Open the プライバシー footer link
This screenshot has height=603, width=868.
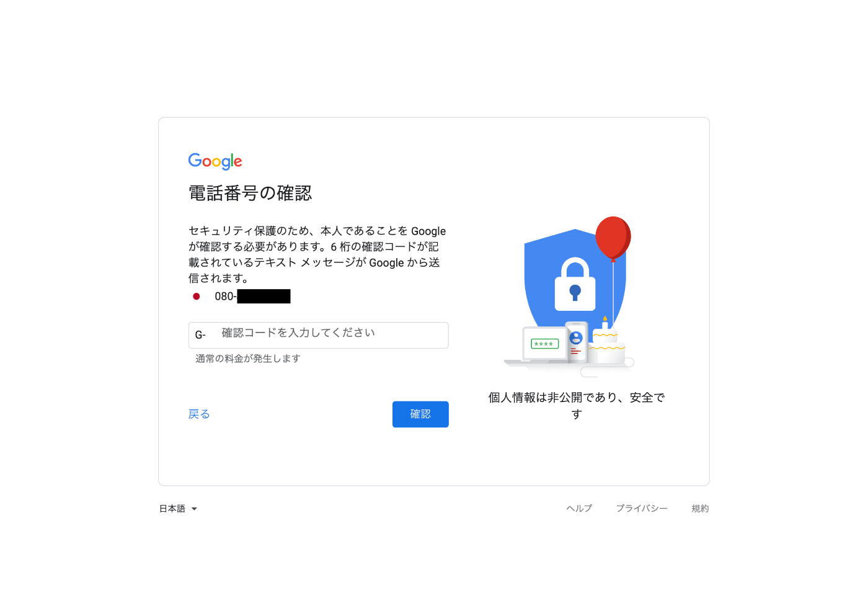click(642, 508)
